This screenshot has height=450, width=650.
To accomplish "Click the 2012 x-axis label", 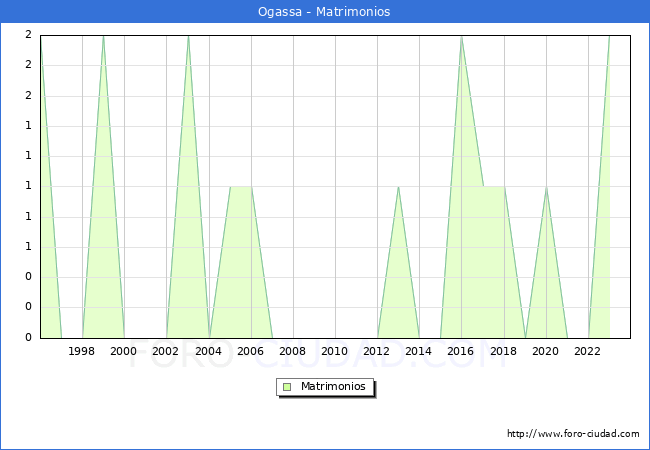I will tap(377, 351).
